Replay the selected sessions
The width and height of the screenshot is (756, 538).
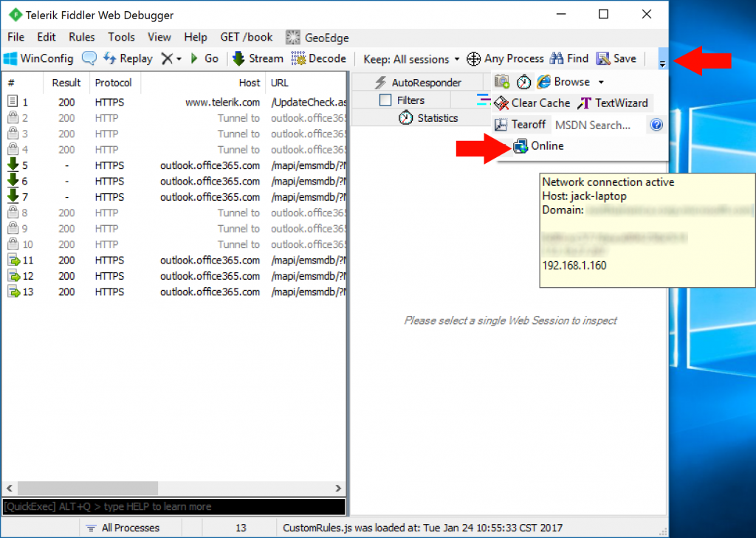point(128,58)
